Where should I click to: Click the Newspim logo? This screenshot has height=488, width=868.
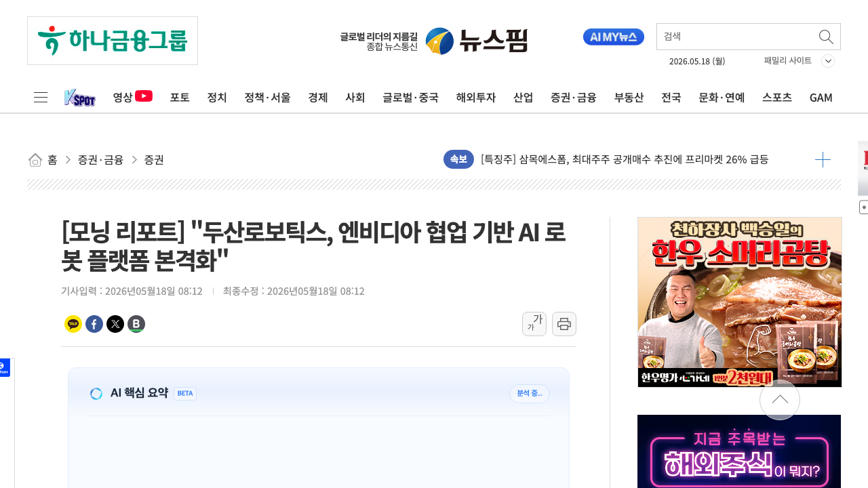point(477,41)
